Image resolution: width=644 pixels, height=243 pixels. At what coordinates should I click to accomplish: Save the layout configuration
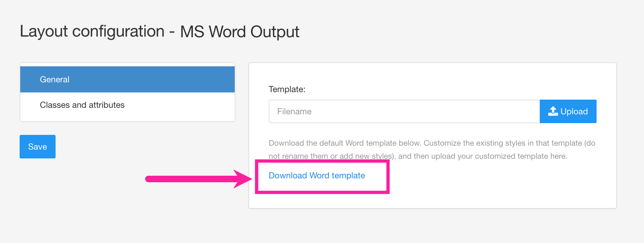(x=37, y=146)
